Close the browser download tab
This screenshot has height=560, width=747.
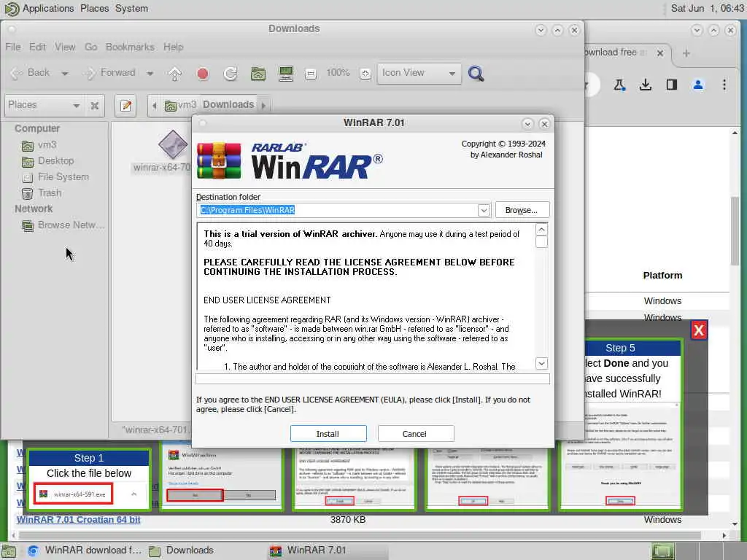pos(659,53)
